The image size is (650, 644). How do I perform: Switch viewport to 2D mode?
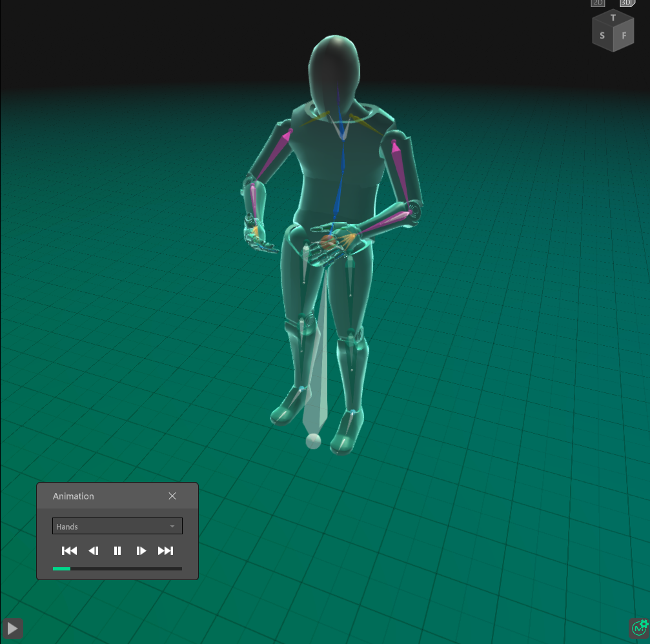(x=598, y=3)
